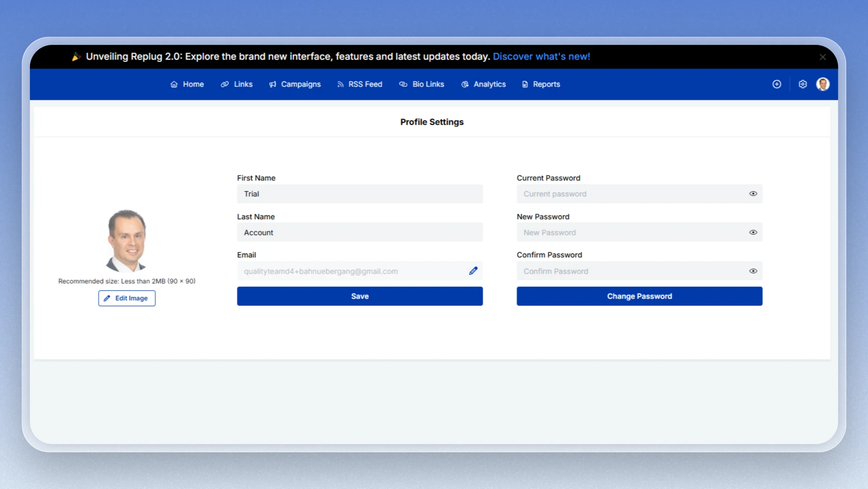Navigate to Bio Links
This screenshot has width=868, height=489.
tap(422, 84)
